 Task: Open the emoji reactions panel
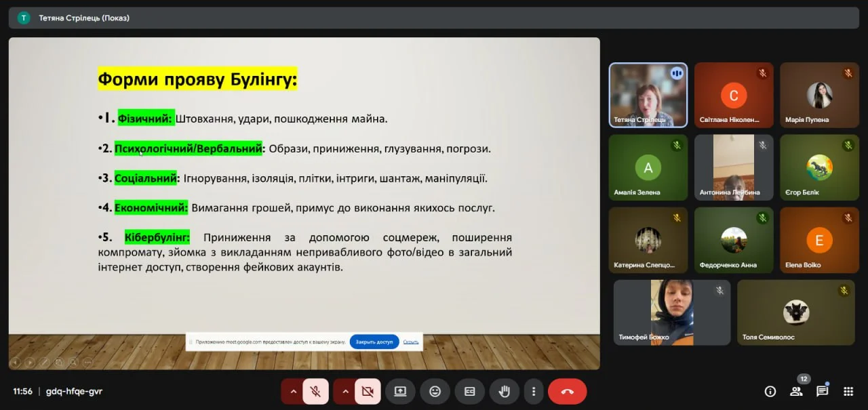[x=435, y=391]
